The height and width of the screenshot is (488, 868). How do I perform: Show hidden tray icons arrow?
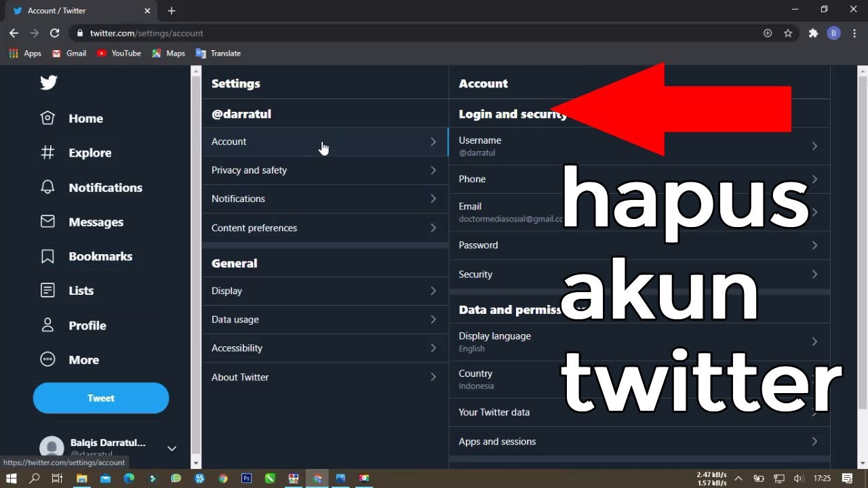pos(738,478)
